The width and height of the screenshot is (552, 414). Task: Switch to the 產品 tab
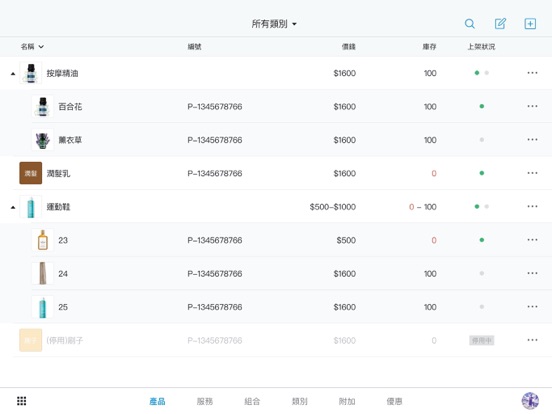click(157, 401)
